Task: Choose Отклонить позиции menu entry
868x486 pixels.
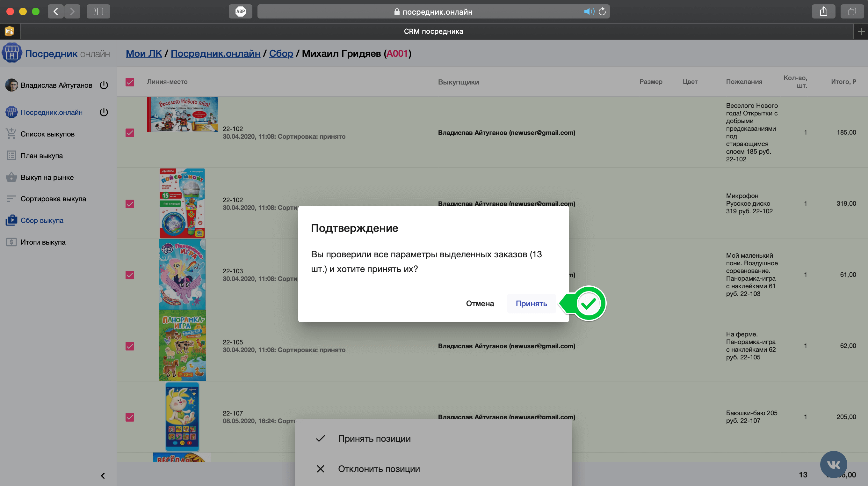Action: pos(379,469)
